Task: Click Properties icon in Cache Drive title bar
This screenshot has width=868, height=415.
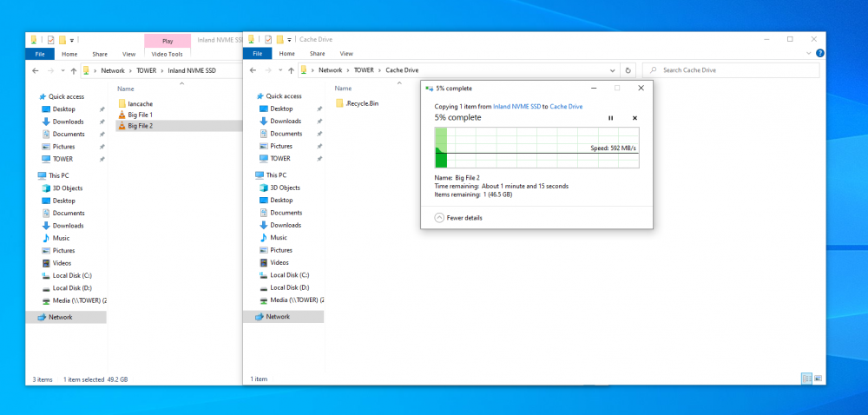Action: [268, 39]
